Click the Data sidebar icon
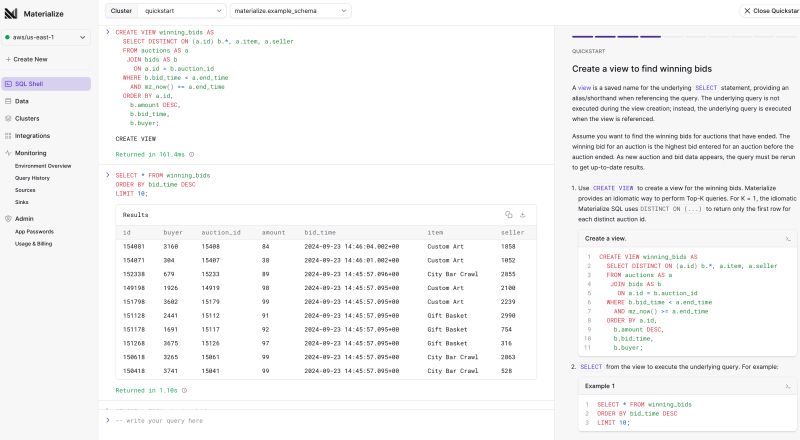This screenshot has height=440, width=800. (x=8, y=101)
